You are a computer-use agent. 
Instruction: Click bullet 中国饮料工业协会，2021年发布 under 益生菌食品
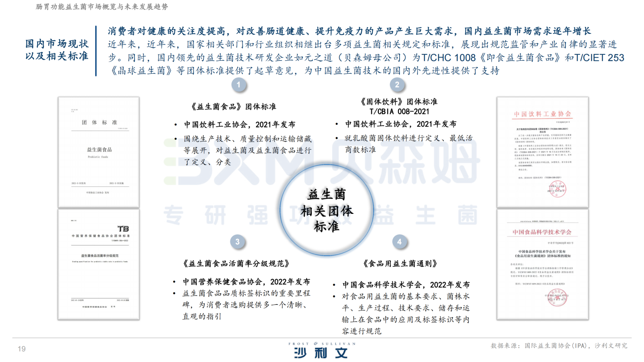[x=240, y=124]
